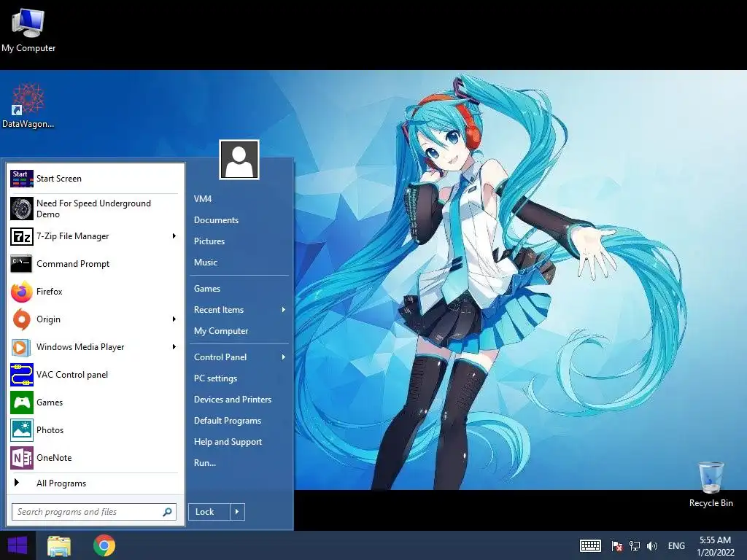Viewport: 747px width, 560px height.
Task: Focus the Search programs and files box
Action: [x=94, y=512]
